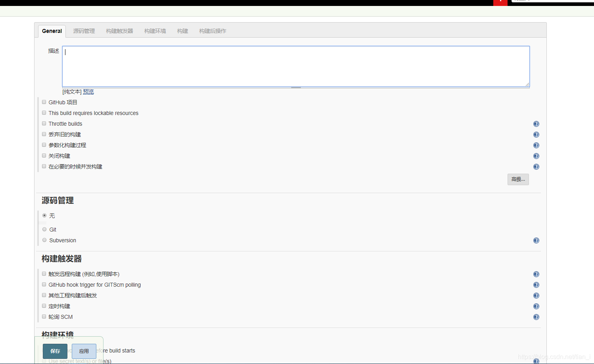Click the 应用 apply button
Image resolution: width=594 pixels, height=364 pixels.
point(84,351)
